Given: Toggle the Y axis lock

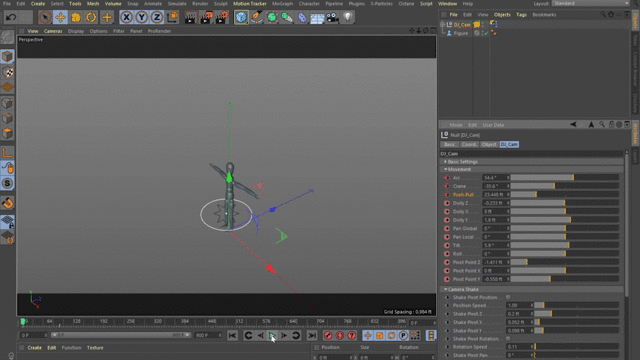Looking at the screenshot, I should point(142,17).
